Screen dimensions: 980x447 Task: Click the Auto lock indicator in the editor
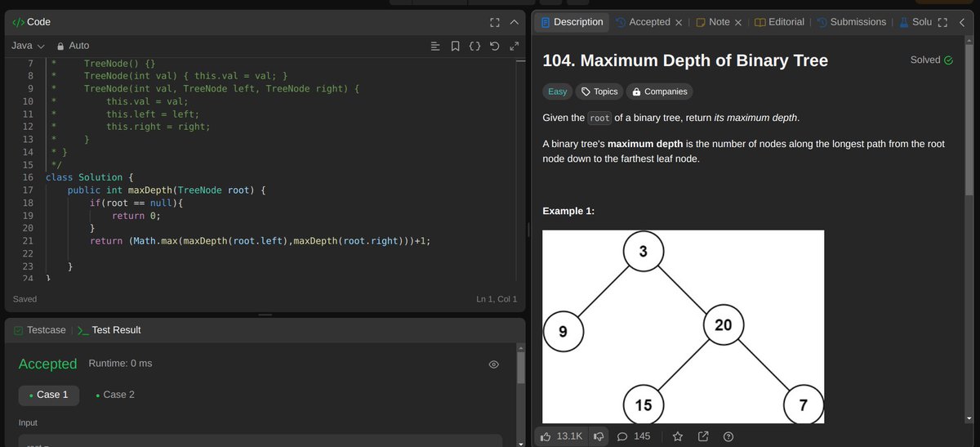[72, 46]
